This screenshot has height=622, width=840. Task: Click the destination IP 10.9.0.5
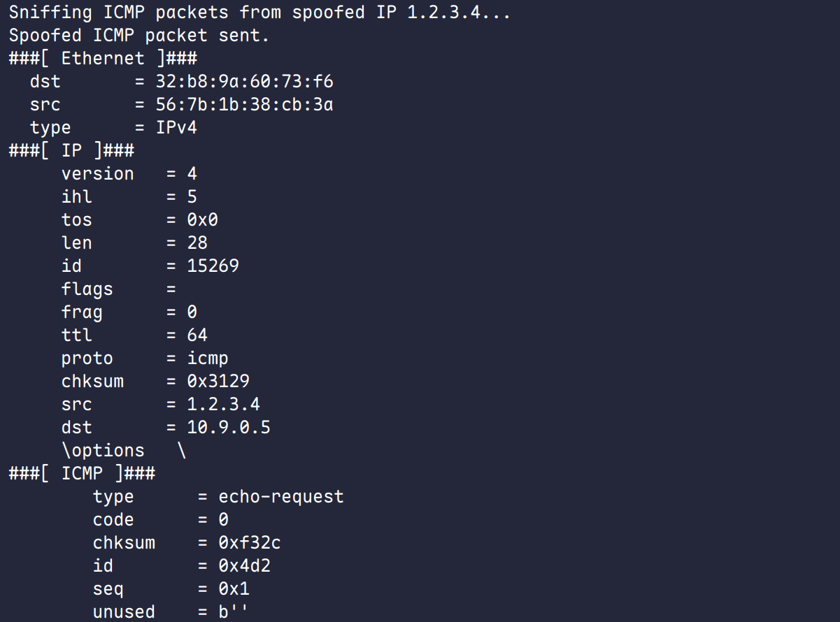pyautogui.click(x=229, y=427)
